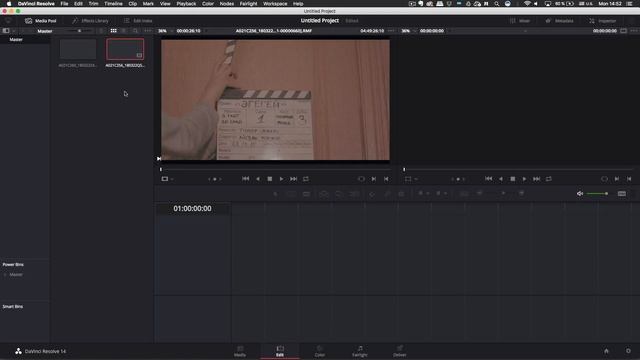Mute the timeline audio speaker icon
Image resolution: width=640 pixels, height=360 pixels.
(x=580, y=193)
